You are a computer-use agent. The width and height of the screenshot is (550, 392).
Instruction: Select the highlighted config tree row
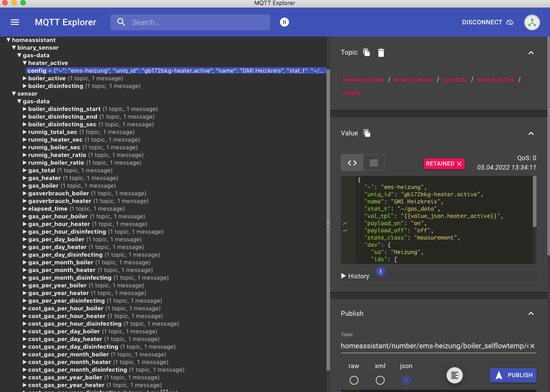coord(176,71)
